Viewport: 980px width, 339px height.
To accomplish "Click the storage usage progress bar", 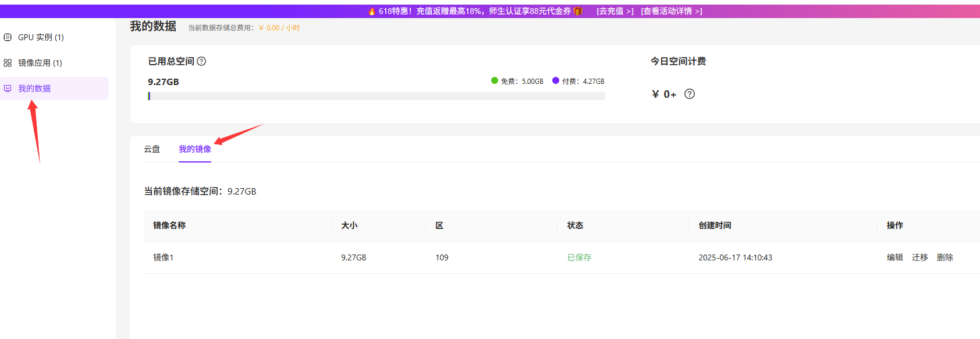I will pyautogui.click(x=376, y=96).
